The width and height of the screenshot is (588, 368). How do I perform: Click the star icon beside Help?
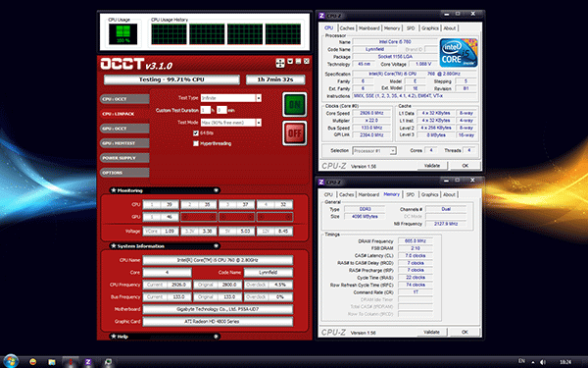point(114,337)
